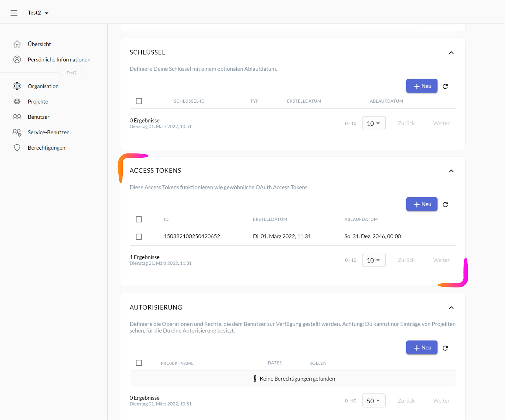Refresh the Schlüssel table
The image size is (505, 420).
(445, 86)
